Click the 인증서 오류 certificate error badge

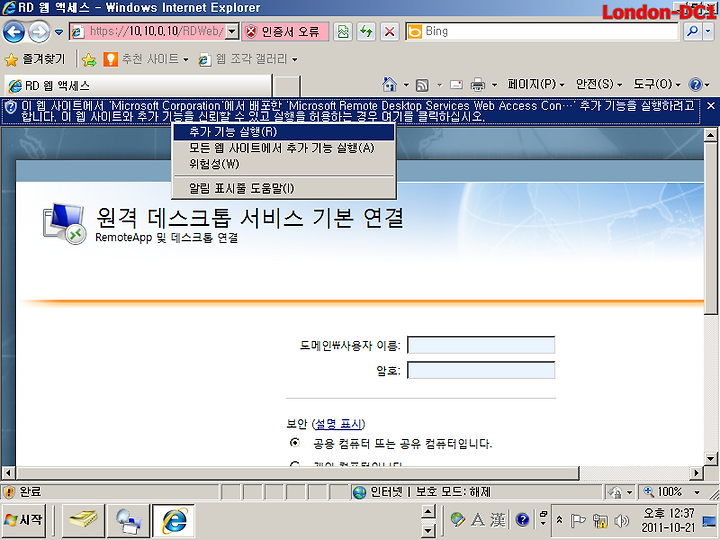[285, 31]
